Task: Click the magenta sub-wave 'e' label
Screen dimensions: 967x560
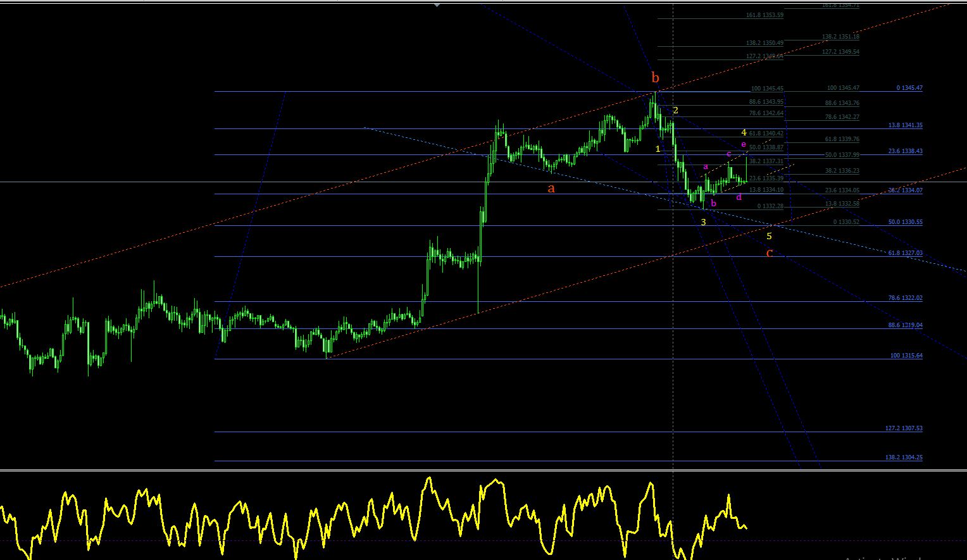Action: click(744, 144)
